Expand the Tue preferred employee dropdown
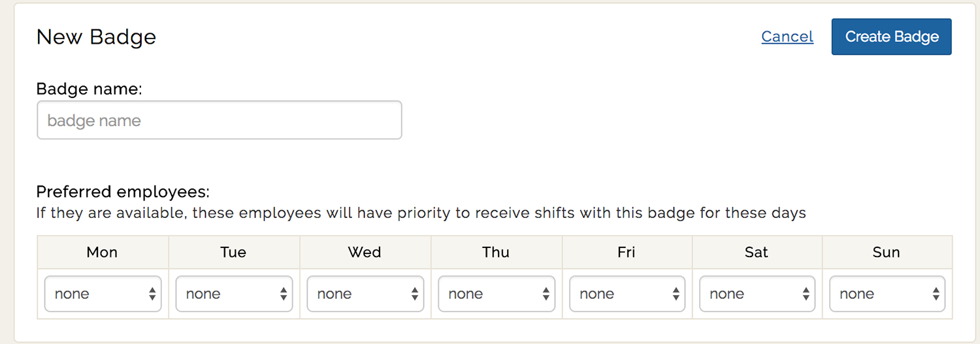Viewport: 980px width, 344px height. [234, 294]
